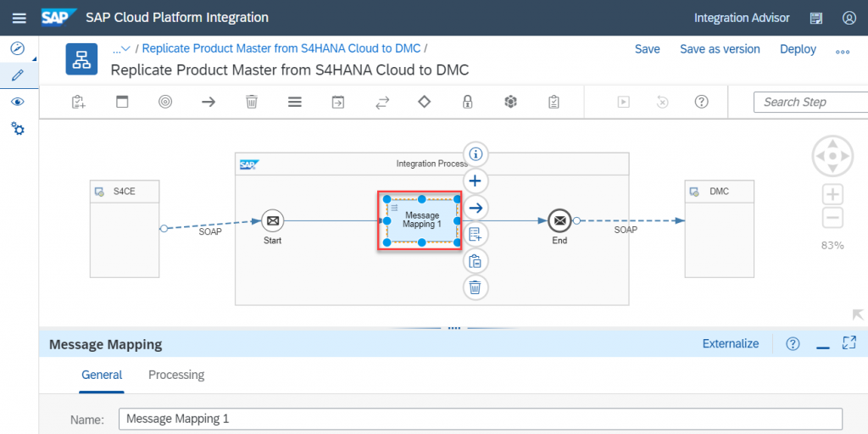868x434 pixels.
Task: Click Save as version
Action: click(720, 49)
